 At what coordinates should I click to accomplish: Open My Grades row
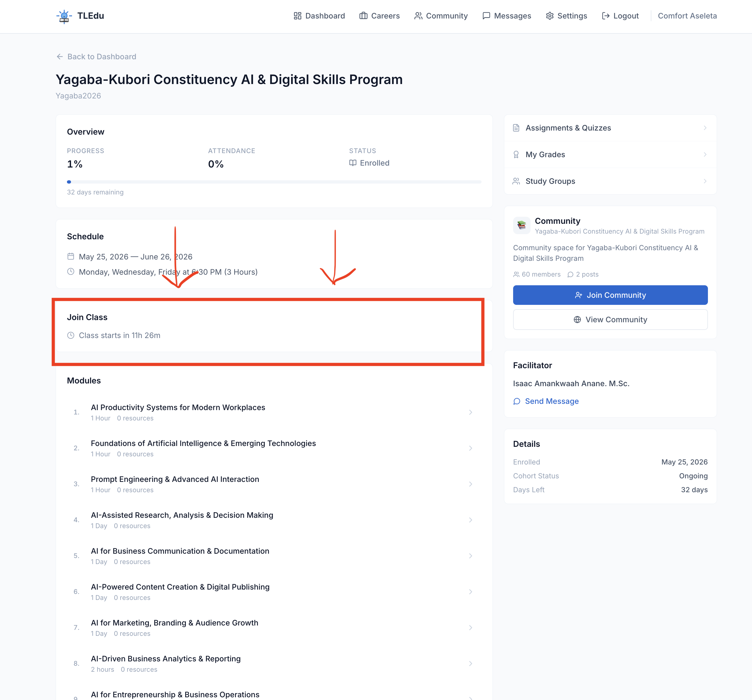610,154
